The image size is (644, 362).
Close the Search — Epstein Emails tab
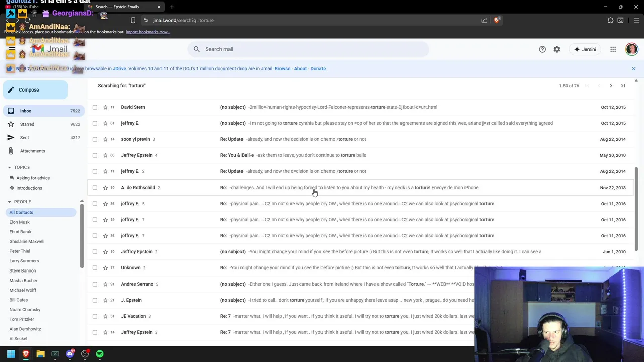click(159, 7)
